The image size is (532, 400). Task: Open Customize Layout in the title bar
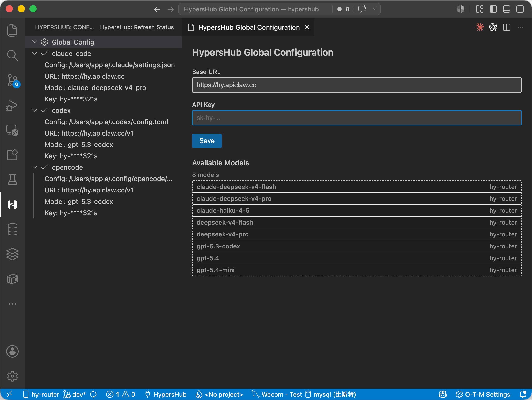[x=480, y=9]
